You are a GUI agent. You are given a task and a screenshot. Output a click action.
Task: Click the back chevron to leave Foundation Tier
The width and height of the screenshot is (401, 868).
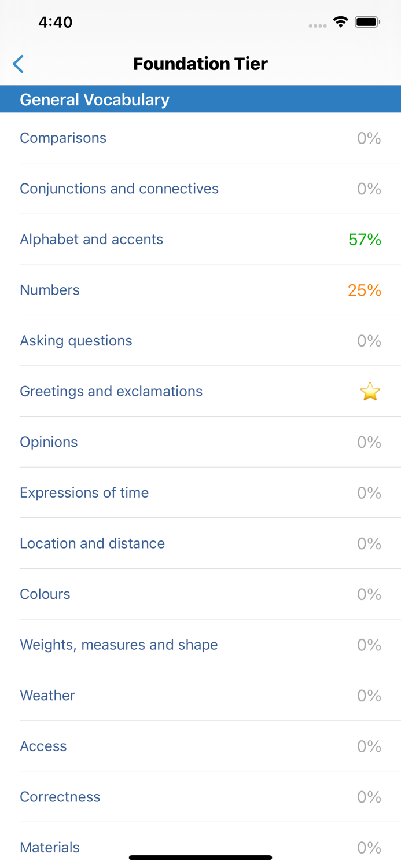tap(18, 64)
